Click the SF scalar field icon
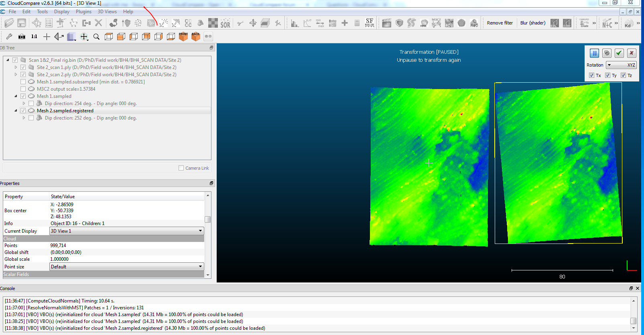This screenshot has width=644, height=335. tap(370, 23)
